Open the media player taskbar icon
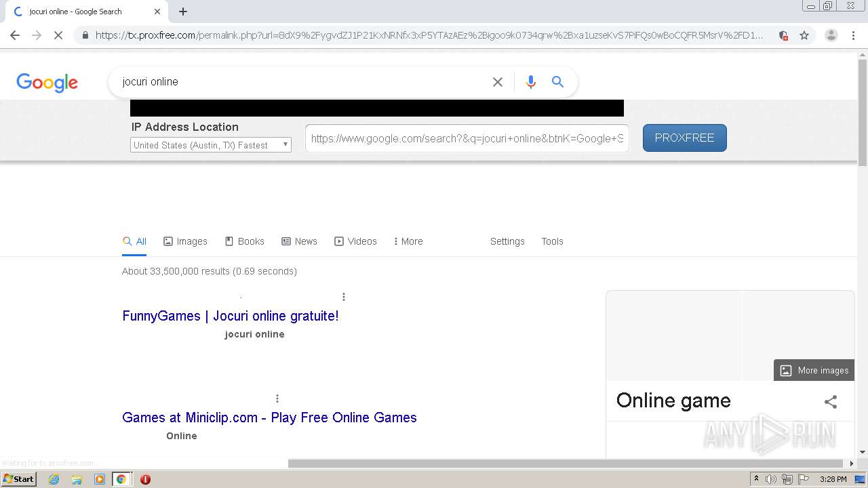This screenshot has width=868, height=488. (100, 479)
